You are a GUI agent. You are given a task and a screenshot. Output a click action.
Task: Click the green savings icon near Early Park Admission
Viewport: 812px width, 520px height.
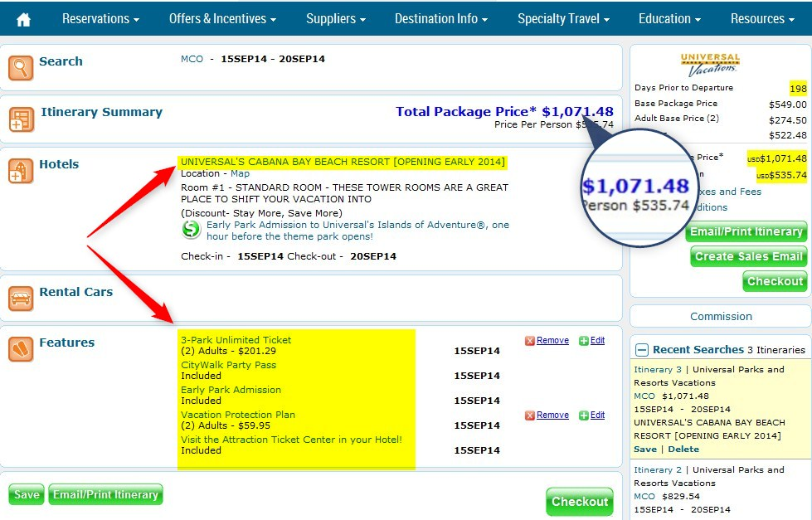point(191,229)
